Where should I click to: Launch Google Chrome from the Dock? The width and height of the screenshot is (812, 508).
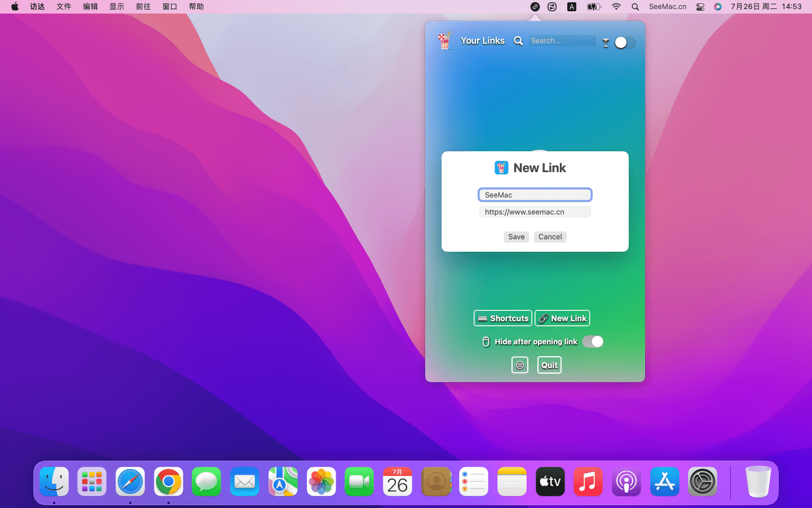(168, 482)
